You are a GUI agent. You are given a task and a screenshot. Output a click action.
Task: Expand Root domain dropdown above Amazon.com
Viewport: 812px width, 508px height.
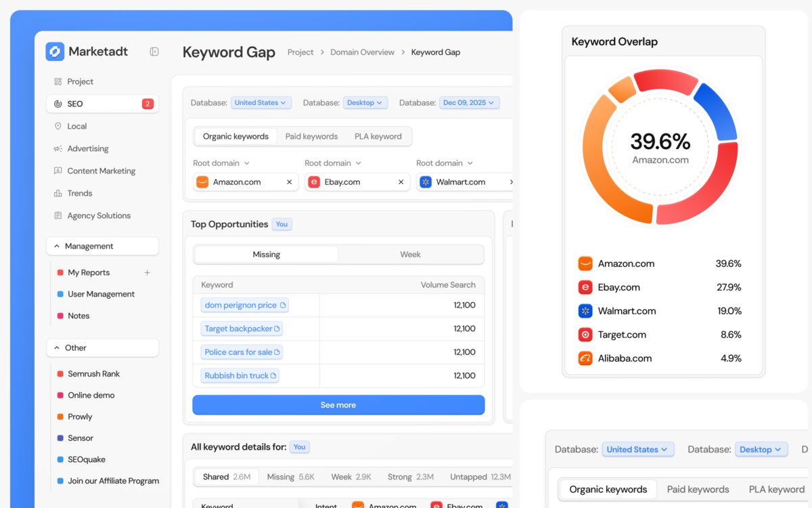[x=221, y=163]
